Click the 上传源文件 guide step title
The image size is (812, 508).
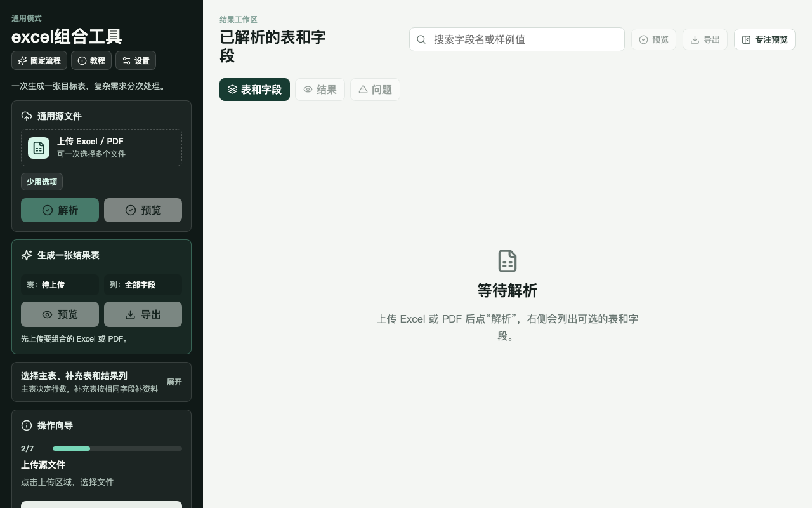(43, 465)
